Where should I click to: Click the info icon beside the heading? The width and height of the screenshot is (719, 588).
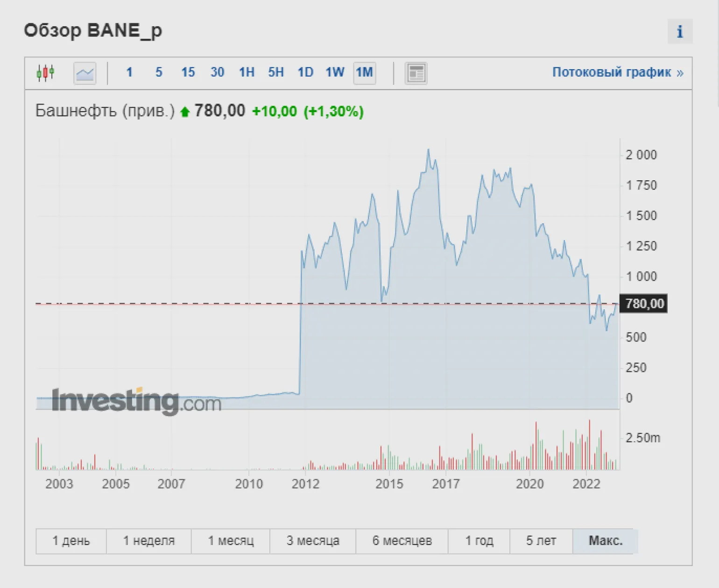[x=680, y=32]
